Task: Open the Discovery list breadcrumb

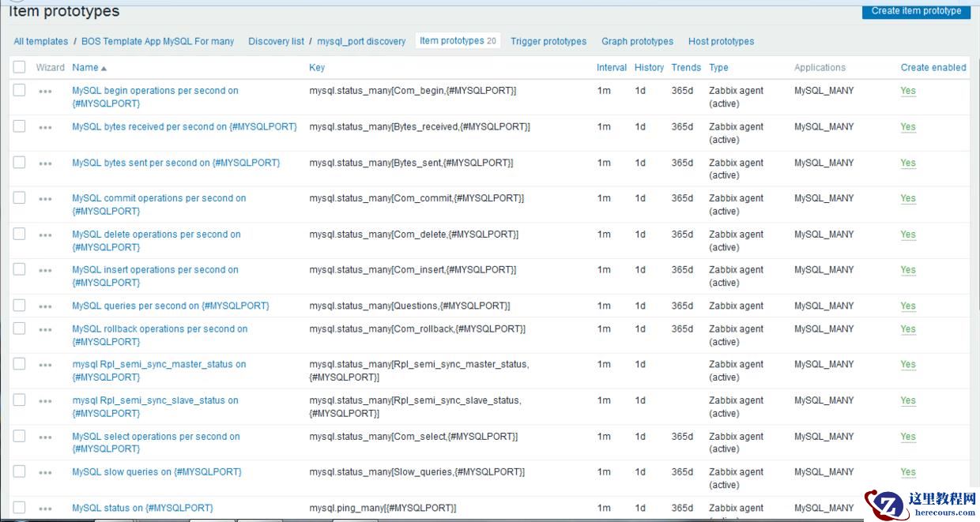Action: click(276, 41)
